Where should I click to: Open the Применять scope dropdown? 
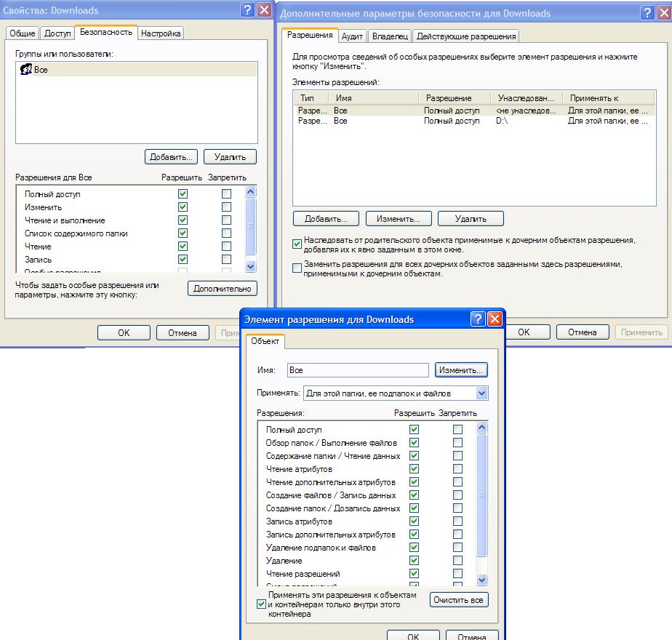coord(481,393)
